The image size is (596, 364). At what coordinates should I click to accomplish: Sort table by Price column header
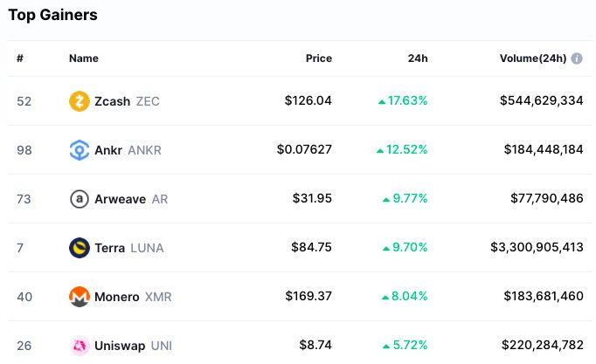coord(318,58)
